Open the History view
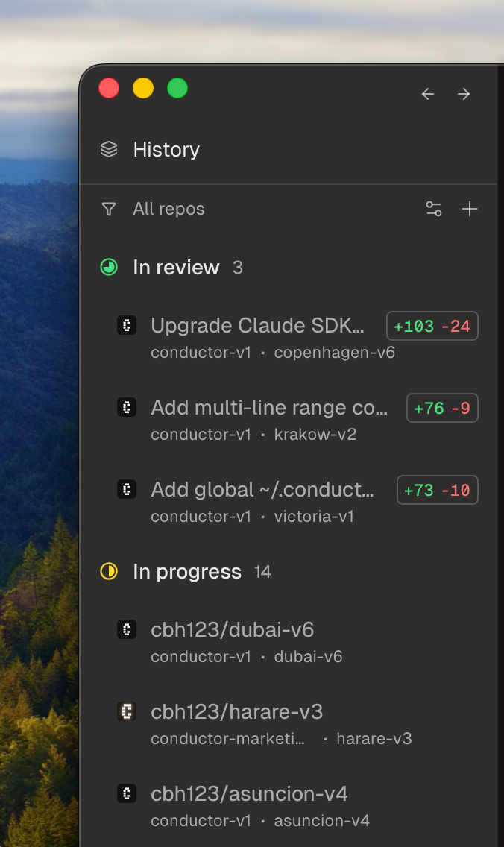This screenshot has width=504, height=847. pyautogui.click(x=166, y=149)
